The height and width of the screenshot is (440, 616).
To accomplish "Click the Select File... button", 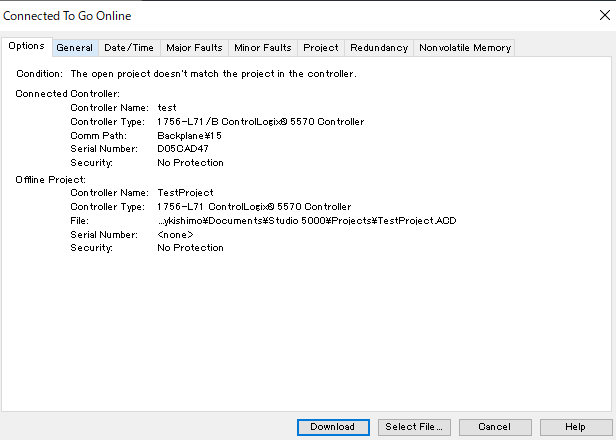I will (x=415, y=426).
